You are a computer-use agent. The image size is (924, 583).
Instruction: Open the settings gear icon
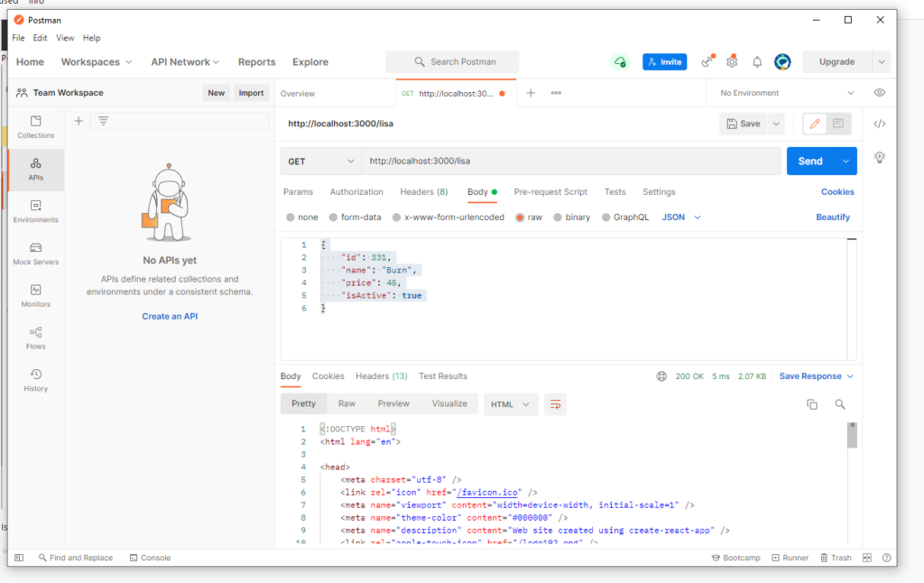coord(732,61)
